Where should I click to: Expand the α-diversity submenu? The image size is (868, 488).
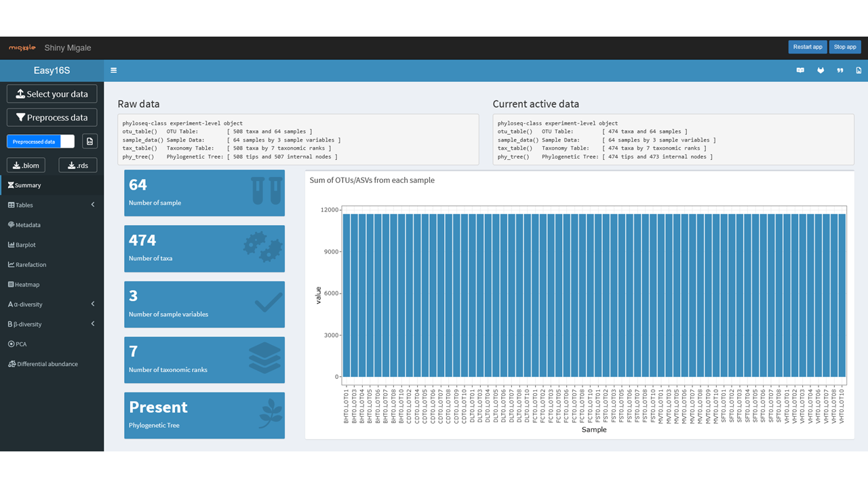pyautogui.click(x=52, y=304)
